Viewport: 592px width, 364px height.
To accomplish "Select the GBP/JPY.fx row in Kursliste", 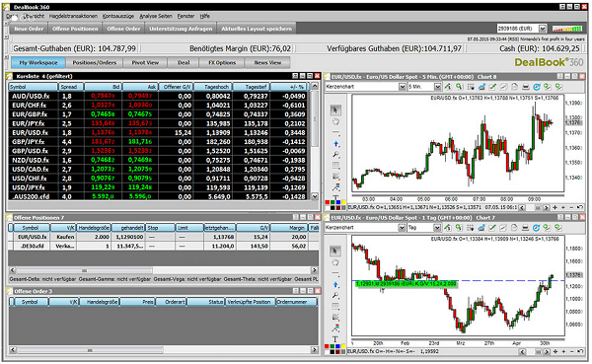I will click(159, 142).
